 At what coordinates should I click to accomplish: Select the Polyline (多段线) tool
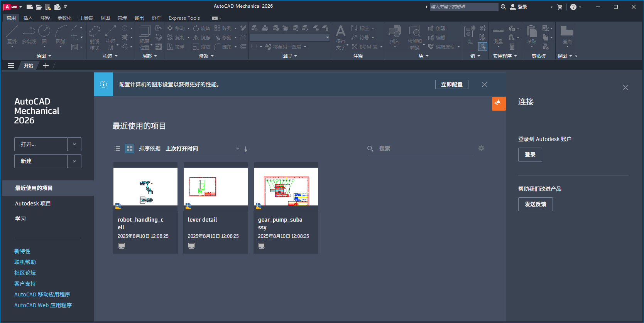(29, 34)
